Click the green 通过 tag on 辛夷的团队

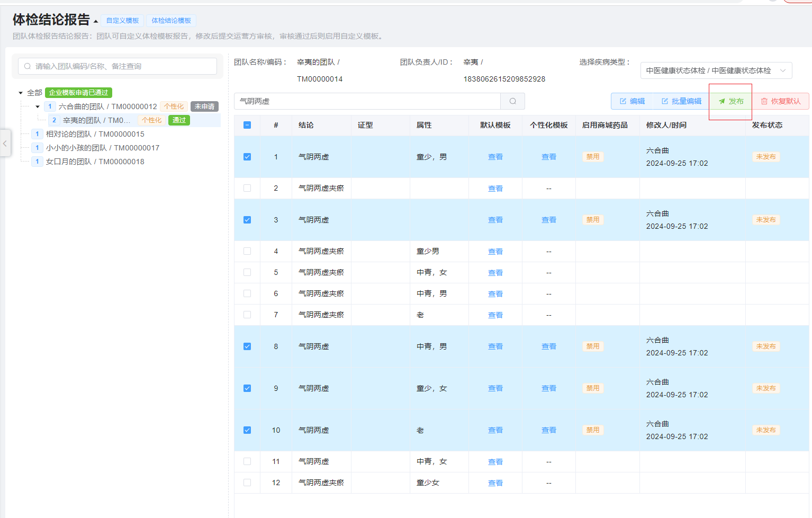click(179, 120)
